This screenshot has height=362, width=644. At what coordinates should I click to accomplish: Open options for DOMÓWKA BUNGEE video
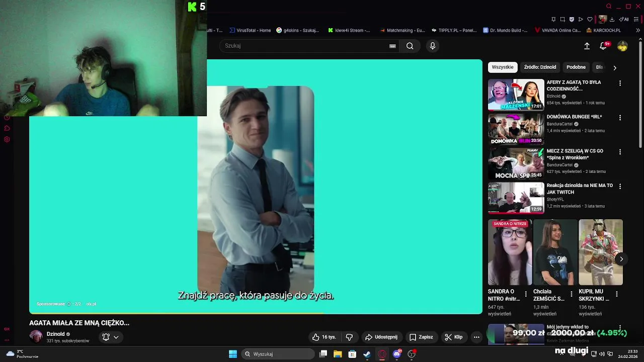point(620,118)
